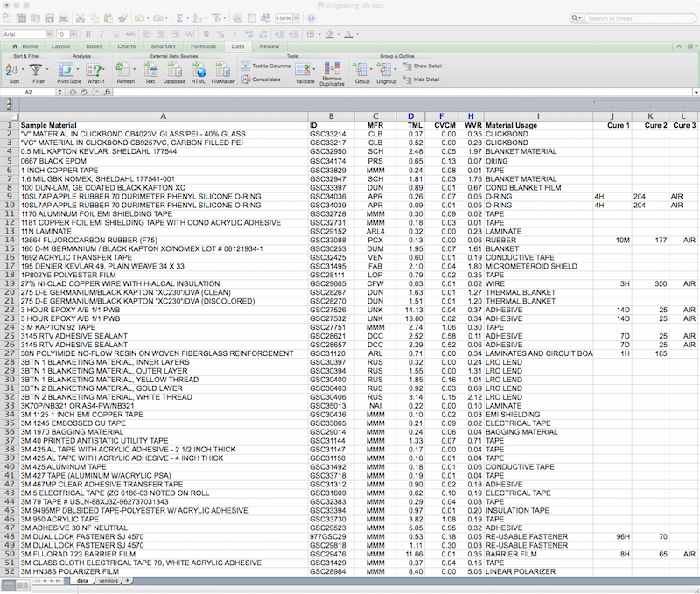Viewport: 700px width, 594px height.
Task: Open the Charts ribbon tab
Action: pos(127,46)
